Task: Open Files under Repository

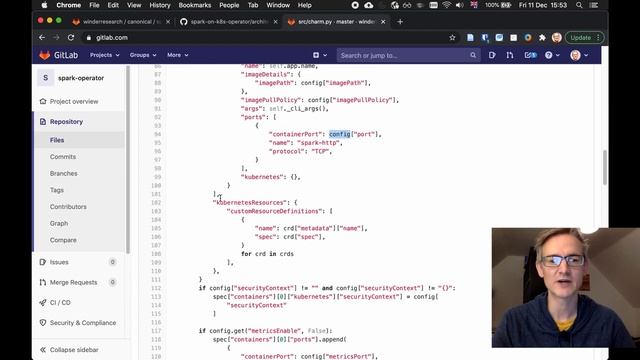Action: pyautogui.click(x=57, y=140)
